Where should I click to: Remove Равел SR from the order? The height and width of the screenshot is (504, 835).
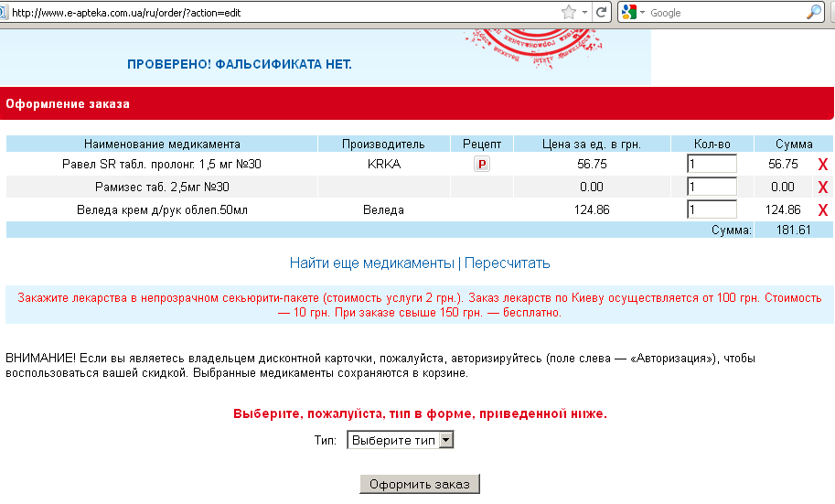coord(822,165)
